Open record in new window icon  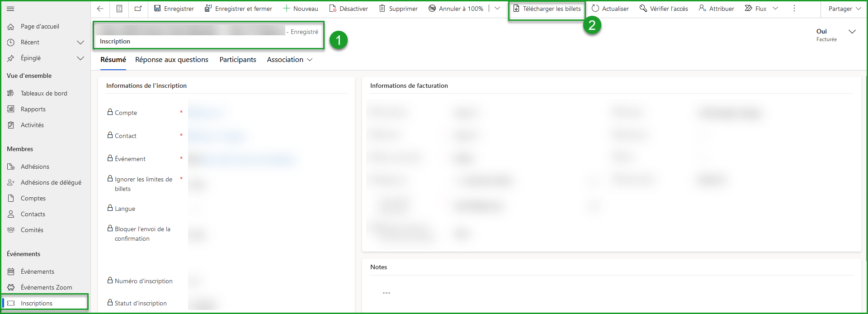[138, 9]
